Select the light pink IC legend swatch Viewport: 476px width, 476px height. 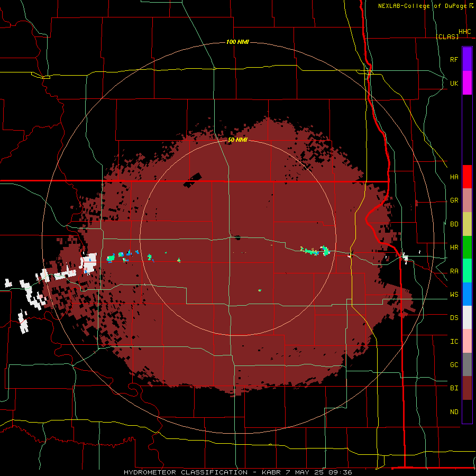click(x=467, y=341)
